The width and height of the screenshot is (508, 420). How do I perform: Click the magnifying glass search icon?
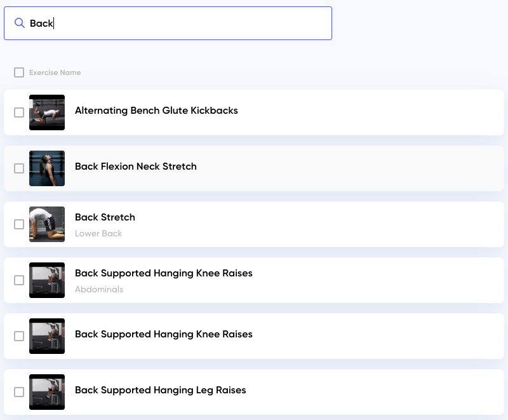(20, 23)
